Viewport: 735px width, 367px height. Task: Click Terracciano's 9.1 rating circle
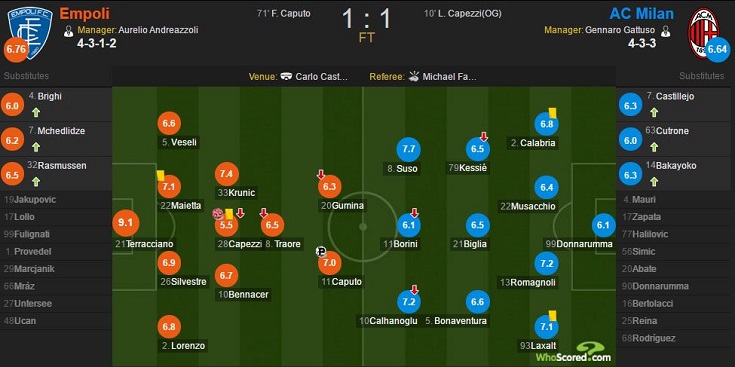coord(125,224)
